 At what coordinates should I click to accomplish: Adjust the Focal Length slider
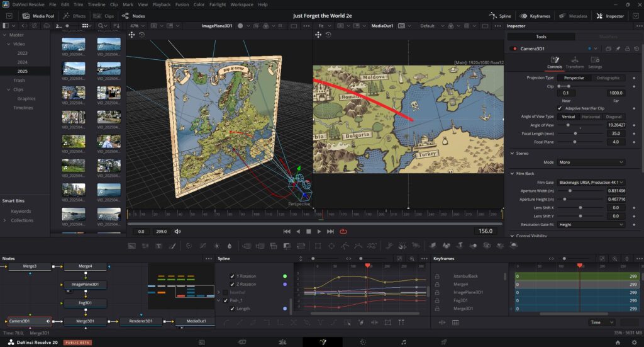575,134
